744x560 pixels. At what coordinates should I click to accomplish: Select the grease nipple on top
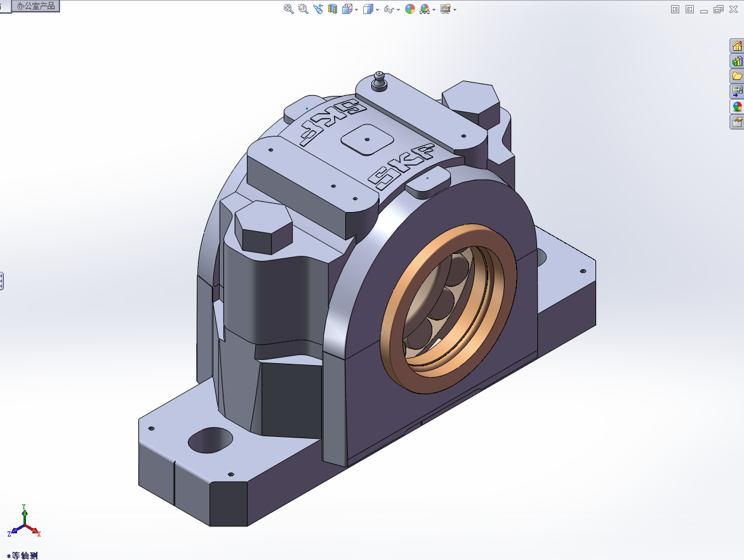(x=379, y=81)
